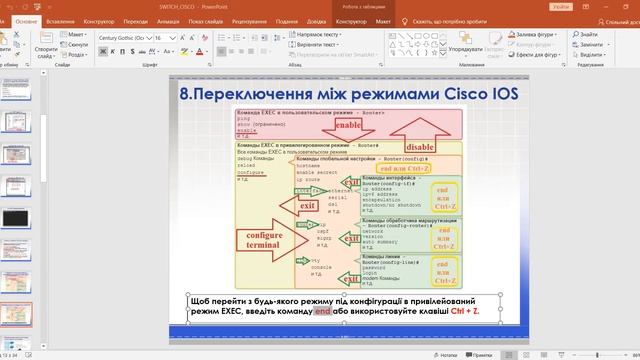The image size is (640, 360).
Task: Toggle bold Ж formatting
Action: point(103,51)
